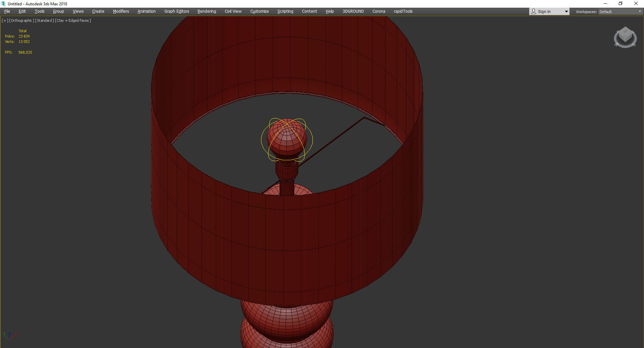Click the Polys count value 23 834

click(x=24, y=36)
